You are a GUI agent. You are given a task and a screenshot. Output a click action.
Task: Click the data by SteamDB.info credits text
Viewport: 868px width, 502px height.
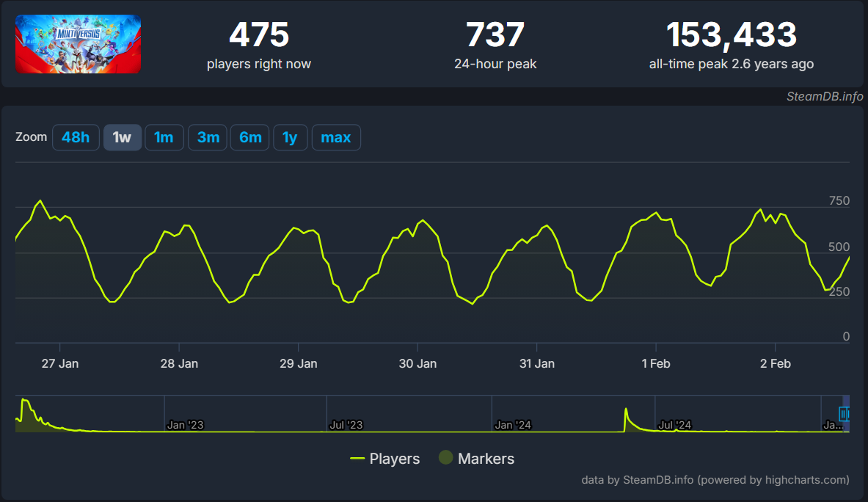tap(715, 480)
